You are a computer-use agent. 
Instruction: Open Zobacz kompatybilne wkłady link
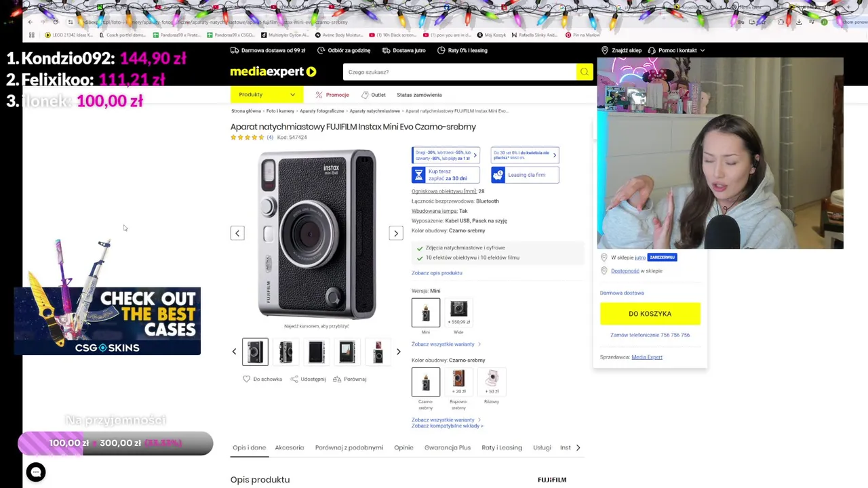tap(447, 426)
